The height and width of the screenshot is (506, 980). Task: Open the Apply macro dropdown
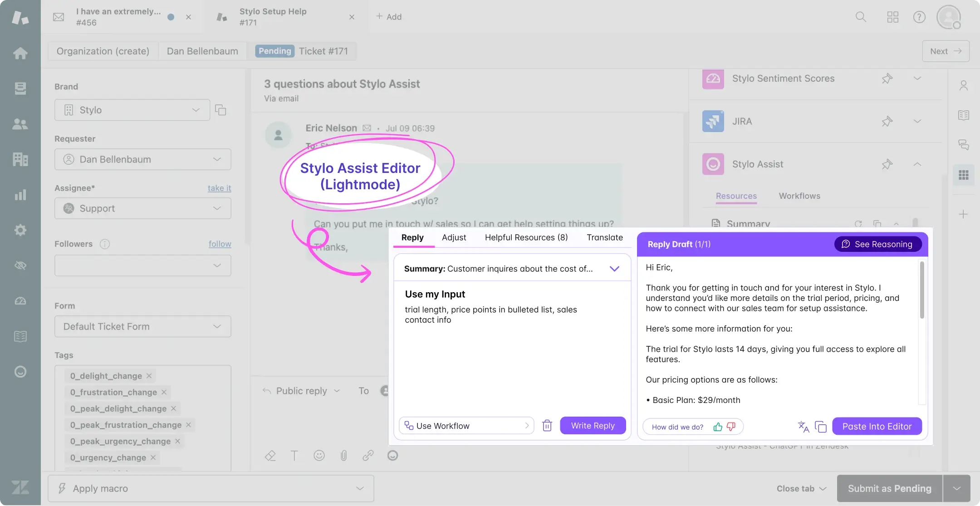point(211,488)
